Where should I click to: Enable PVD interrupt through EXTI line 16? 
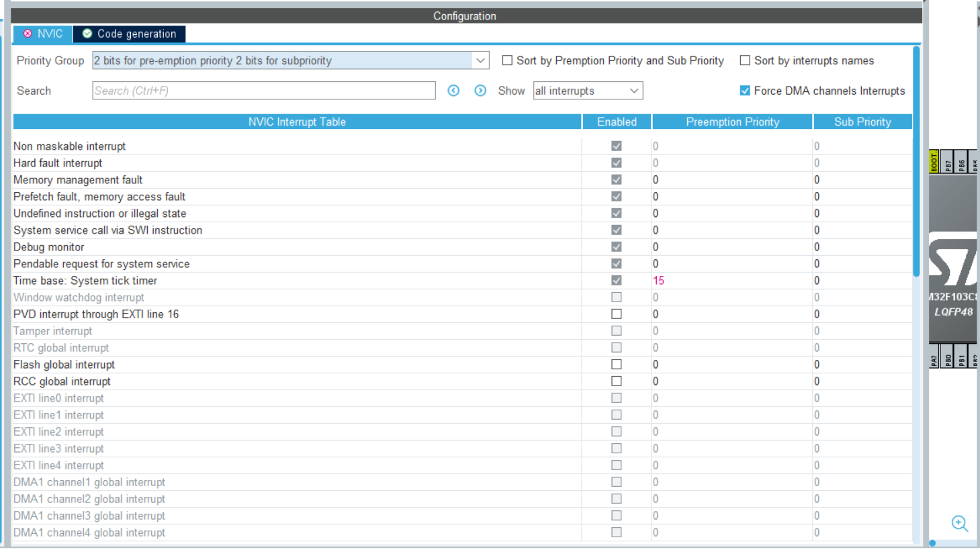point(616,314)
